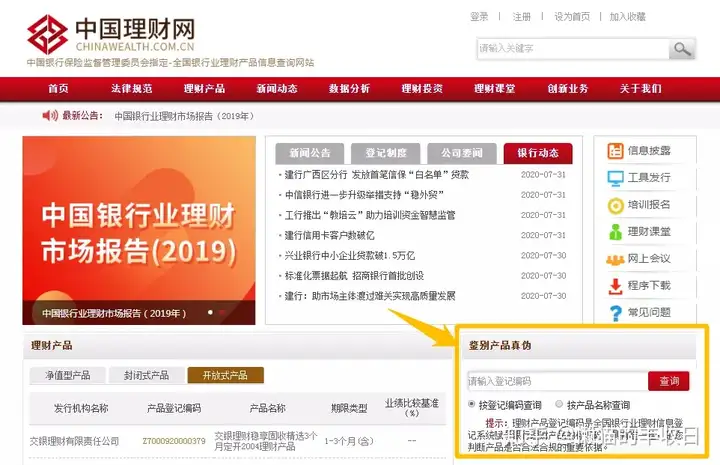720x465 pixels.
Task: Click the 产品登记编码 column header
Action: point(174,408)
